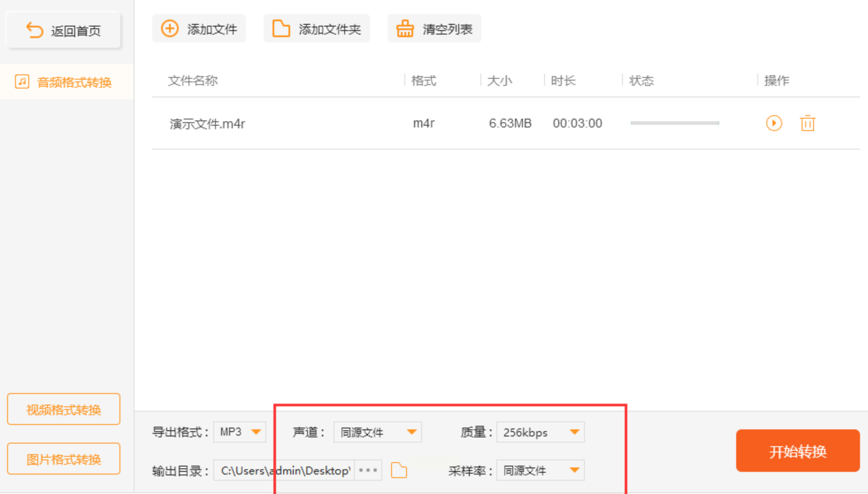Viewport: 868px width, 494px height.
Task: Select the 演示文件.m4r file row name
Action: (207, 123)
